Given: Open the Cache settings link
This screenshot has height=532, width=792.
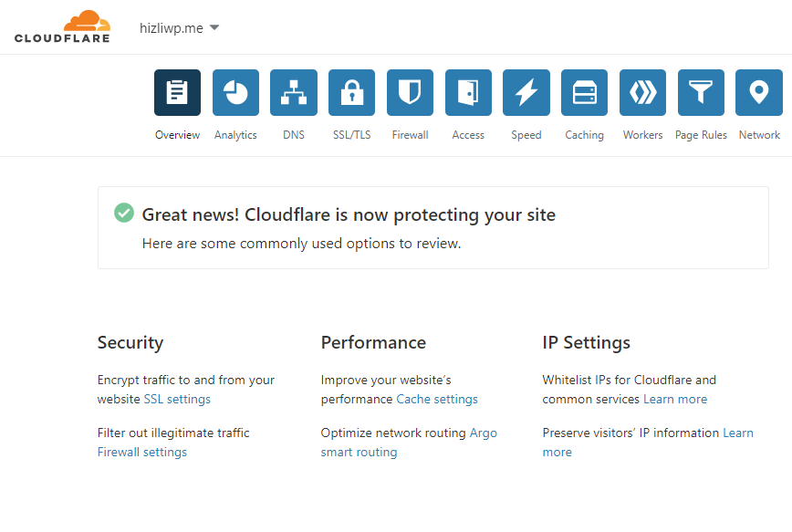Looking at the screenshot, I should [x=437, y=399].
